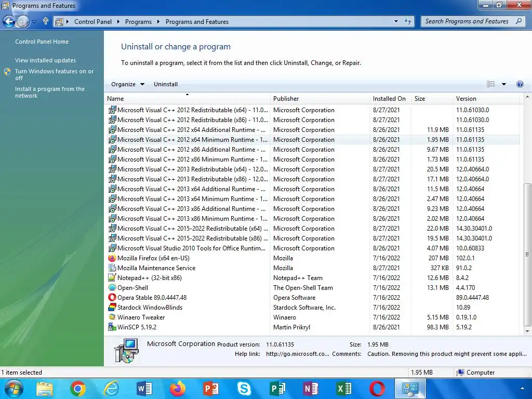This screenshot has height=399, width=532.
Task: Launch OneNote from taskbar
Action: (311, 389)
